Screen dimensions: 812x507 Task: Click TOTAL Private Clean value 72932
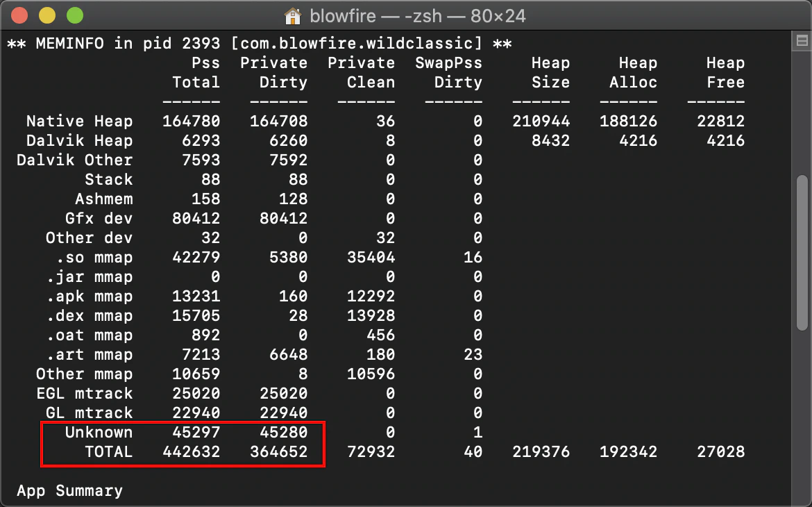[x=371, y=451]
